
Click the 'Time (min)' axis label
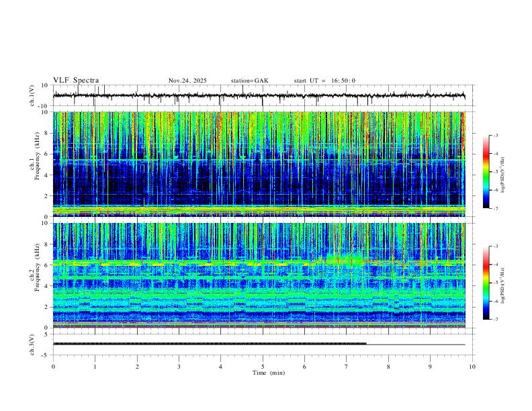[x=269, y=373]
